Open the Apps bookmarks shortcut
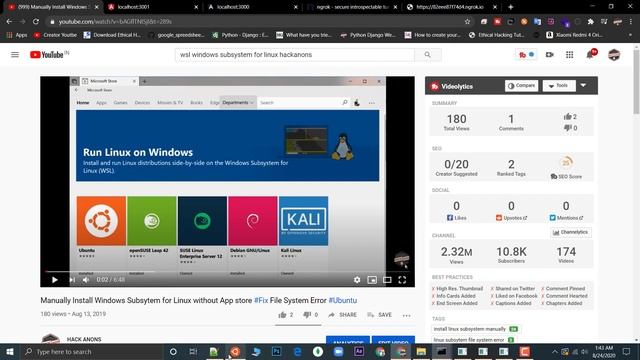 pyautogui.click(x=16, y=35)
